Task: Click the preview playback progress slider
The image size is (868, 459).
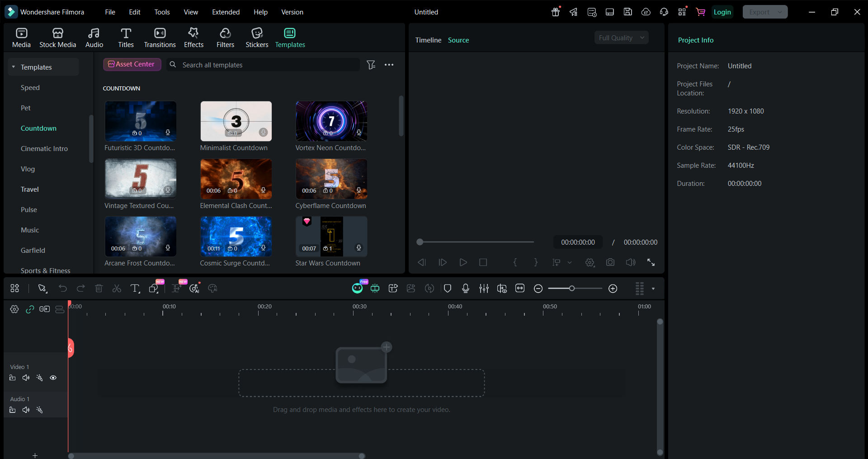Action: coord(475,242)
